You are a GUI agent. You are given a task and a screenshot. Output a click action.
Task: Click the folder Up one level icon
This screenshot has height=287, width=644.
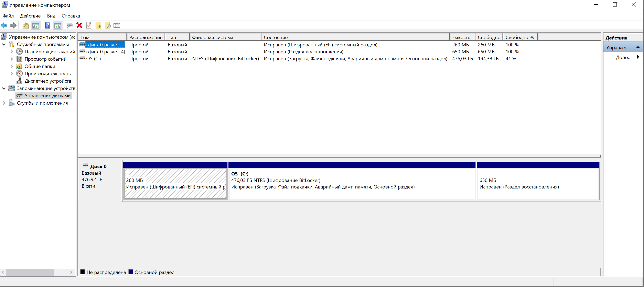point(26,25)
